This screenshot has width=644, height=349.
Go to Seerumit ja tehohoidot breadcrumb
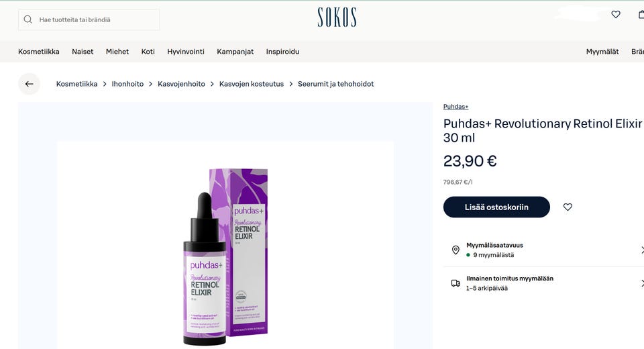point(335,84)
